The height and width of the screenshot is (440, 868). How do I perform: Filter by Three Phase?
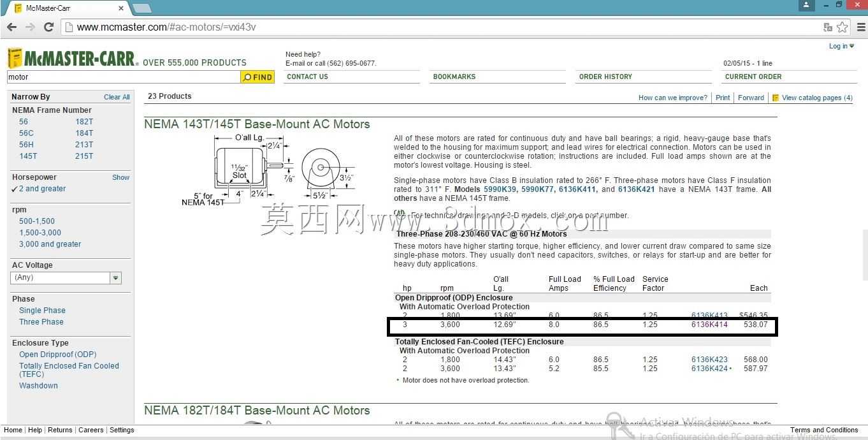(41, 322)
